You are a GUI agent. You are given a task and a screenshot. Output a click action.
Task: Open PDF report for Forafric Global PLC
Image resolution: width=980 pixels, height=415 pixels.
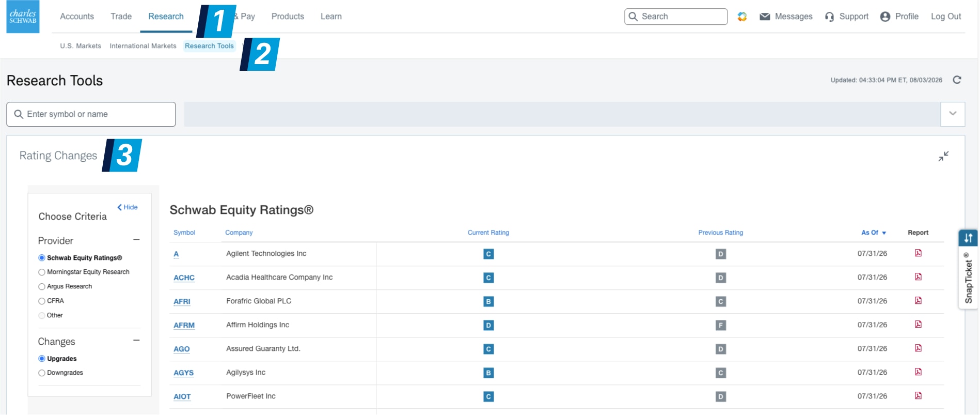918,301
